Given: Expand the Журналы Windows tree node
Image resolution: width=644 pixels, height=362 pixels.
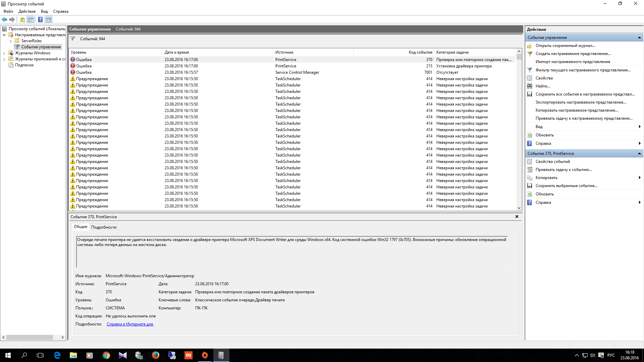Looking at the screenshot, I should point(4,53).
